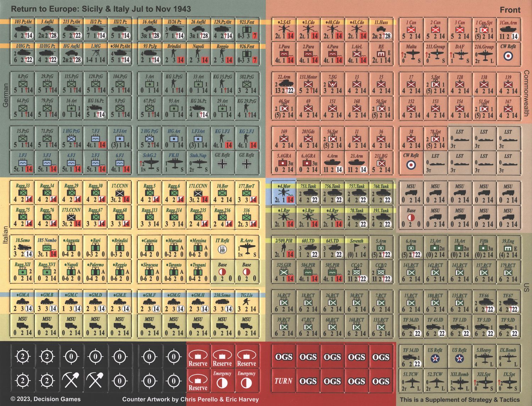The height and width of the screenshot is (406, 532).
Task: Click the TURN marker
Action: tap(284, 381)
